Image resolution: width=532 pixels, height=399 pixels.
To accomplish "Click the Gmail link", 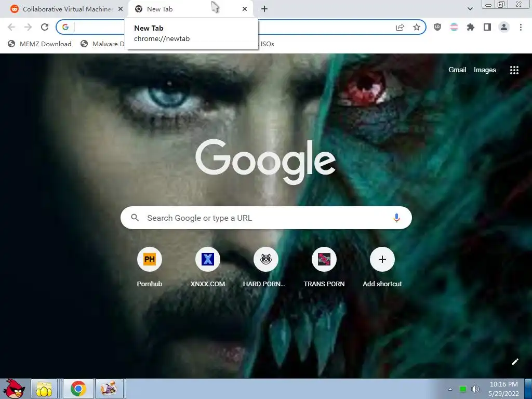I will click(x=457, y=70).
